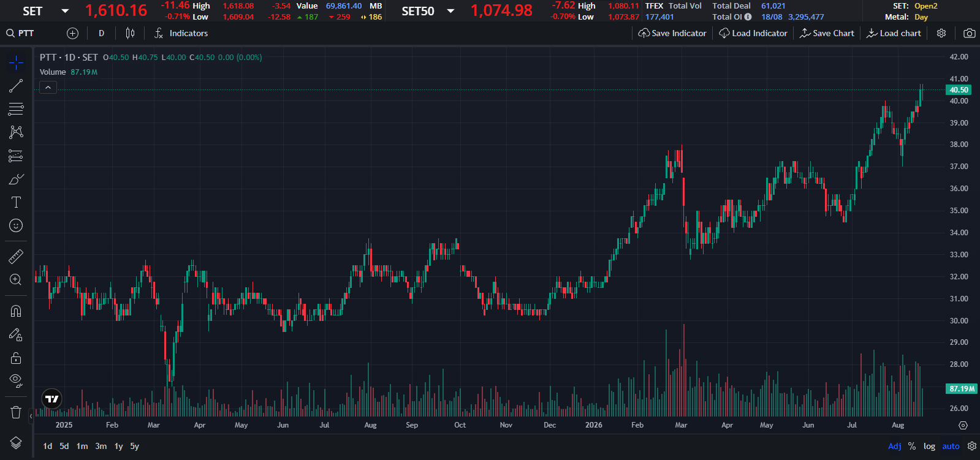This screenshot has height=460, width=980.
Task: Select the 1y time range
Action: click(x=118, y=446)
